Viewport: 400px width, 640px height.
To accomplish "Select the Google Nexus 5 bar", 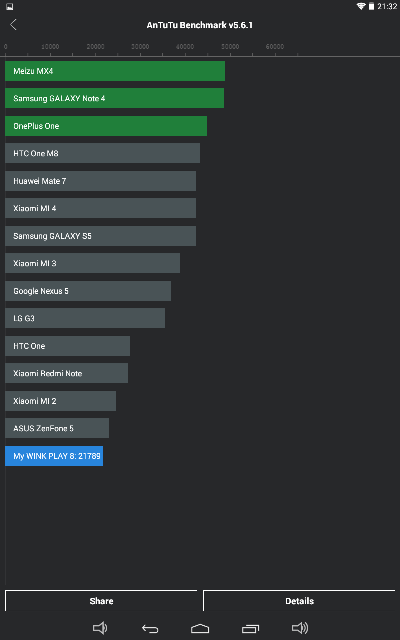I will [x=88, y=291].
